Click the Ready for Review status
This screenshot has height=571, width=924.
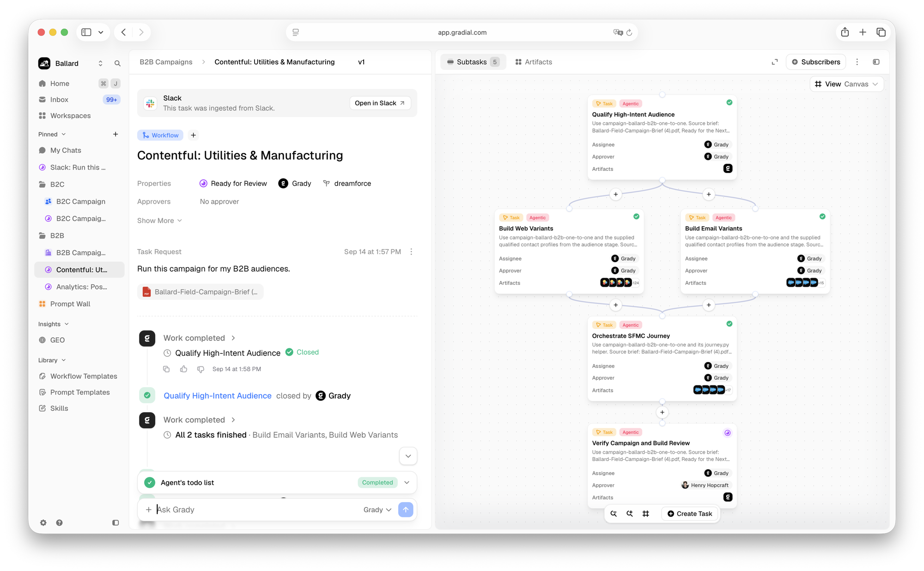coord(233,183)
